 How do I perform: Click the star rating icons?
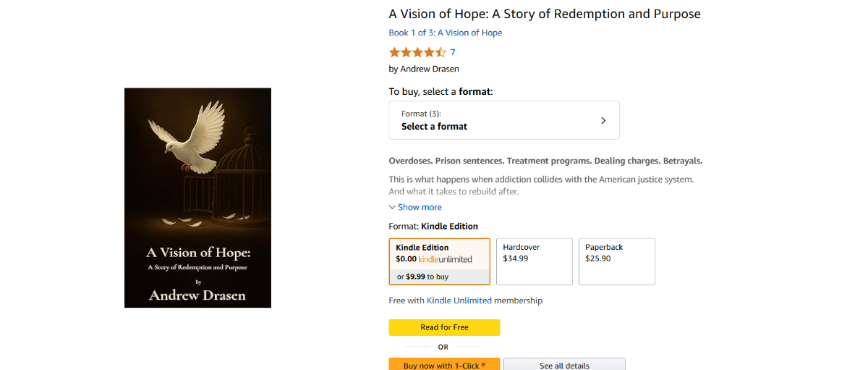tap(417, 52)
